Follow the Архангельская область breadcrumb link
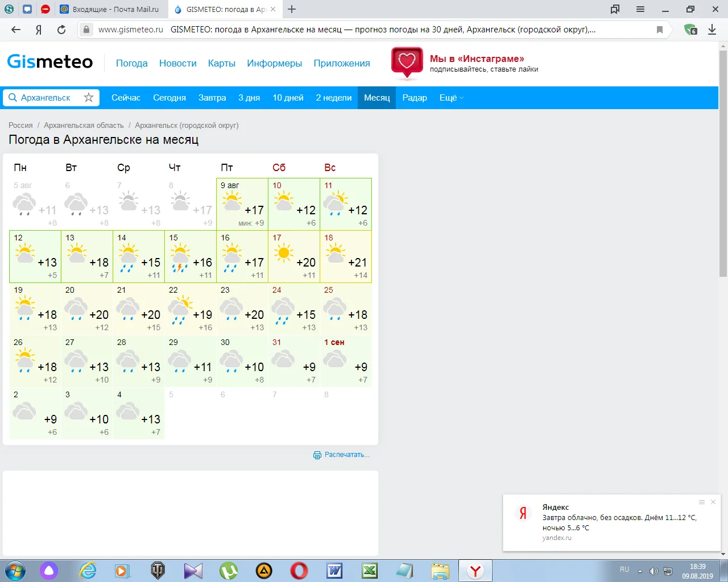Screen dimensions: 728x582 [x=84, y=125]
